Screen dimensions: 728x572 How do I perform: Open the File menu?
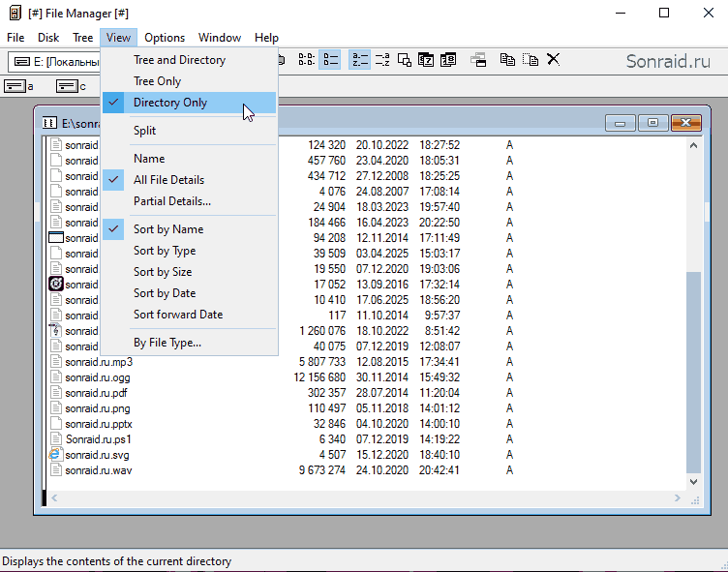point(15,38)
